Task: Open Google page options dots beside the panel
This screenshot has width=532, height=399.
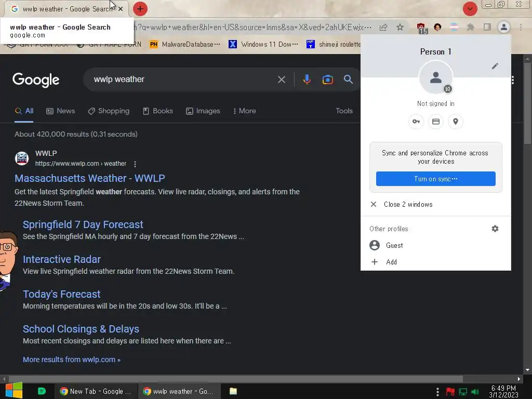Action: coord(513,80)
